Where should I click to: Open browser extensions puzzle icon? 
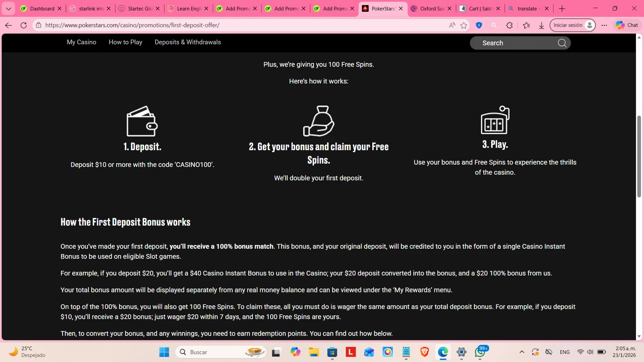coord(510,25)
